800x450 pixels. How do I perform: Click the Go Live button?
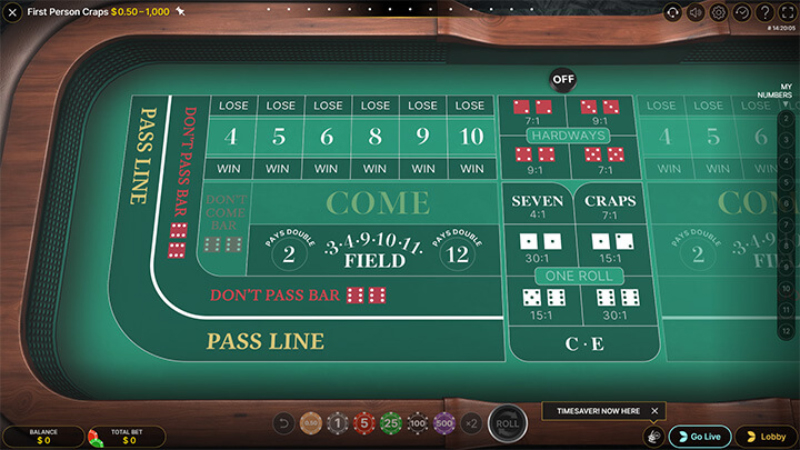point(700,436)
